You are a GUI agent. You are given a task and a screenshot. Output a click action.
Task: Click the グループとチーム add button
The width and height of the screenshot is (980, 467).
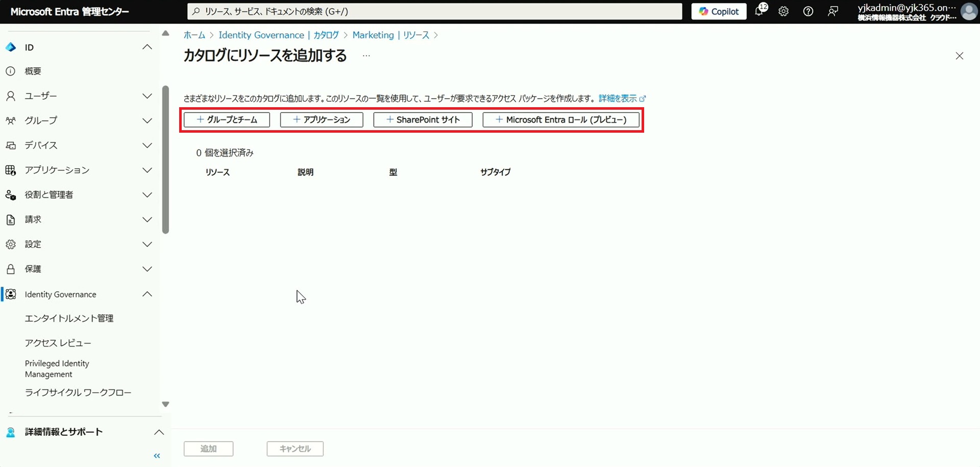tap(227, 119)
